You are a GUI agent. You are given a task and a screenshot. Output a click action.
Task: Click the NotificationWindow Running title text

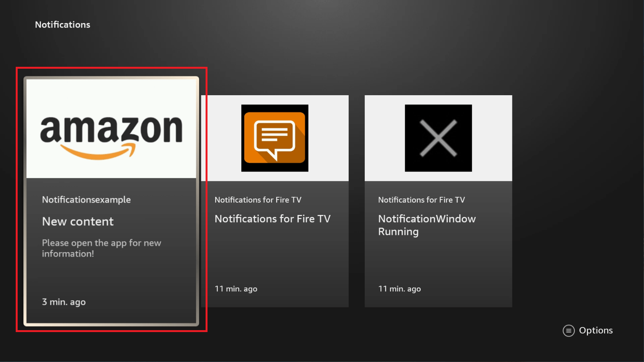point(427,225)
